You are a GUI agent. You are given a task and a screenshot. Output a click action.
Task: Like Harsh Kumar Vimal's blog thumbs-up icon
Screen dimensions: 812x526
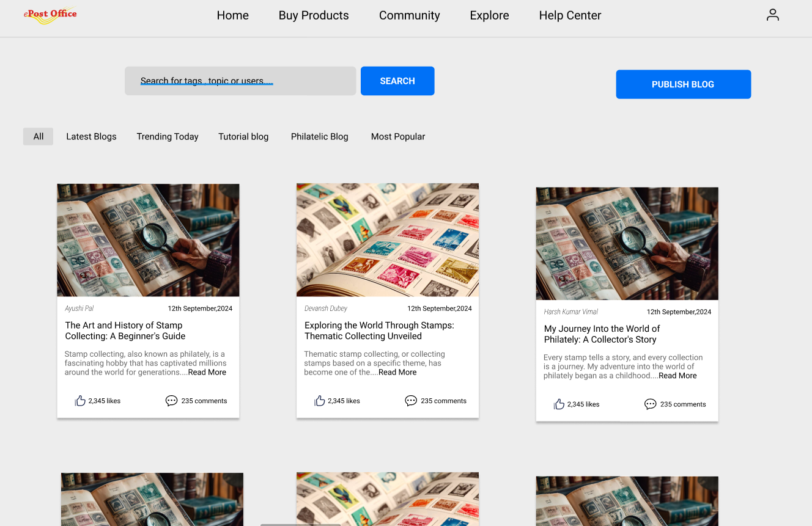[559, 404]
